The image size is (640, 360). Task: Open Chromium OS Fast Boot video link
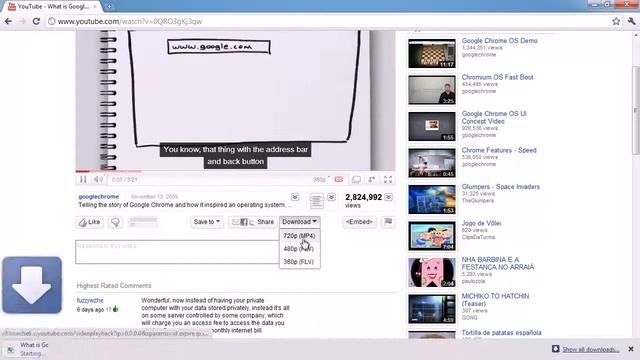pyautogui.click(x=497, y=77)
